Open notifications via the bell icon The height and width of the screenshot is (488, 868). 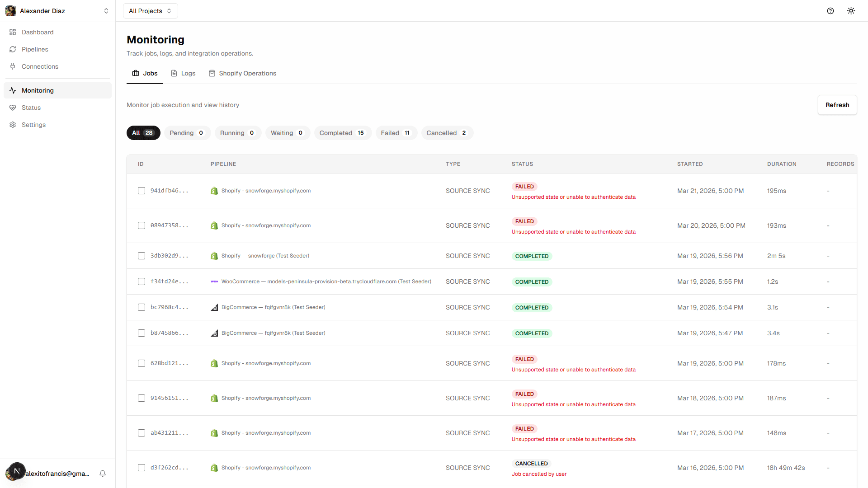pos(103,473)
